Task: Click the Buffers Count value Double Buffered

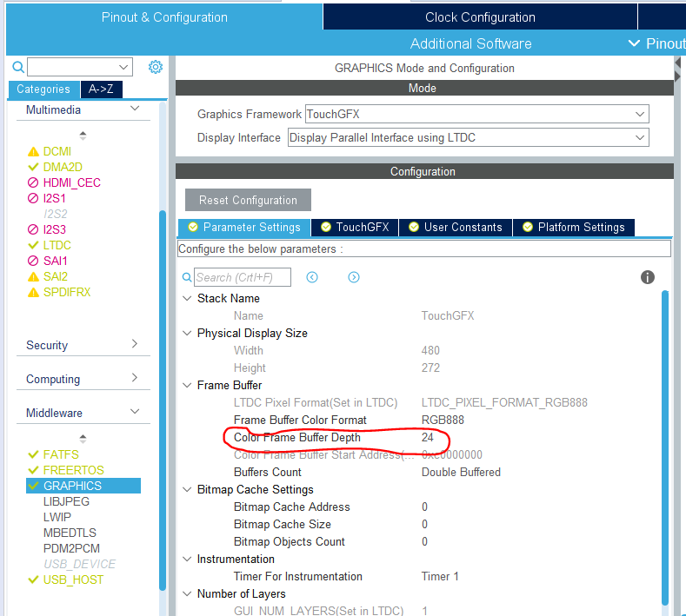Action: pyautogui.click(x=461, y=472)
